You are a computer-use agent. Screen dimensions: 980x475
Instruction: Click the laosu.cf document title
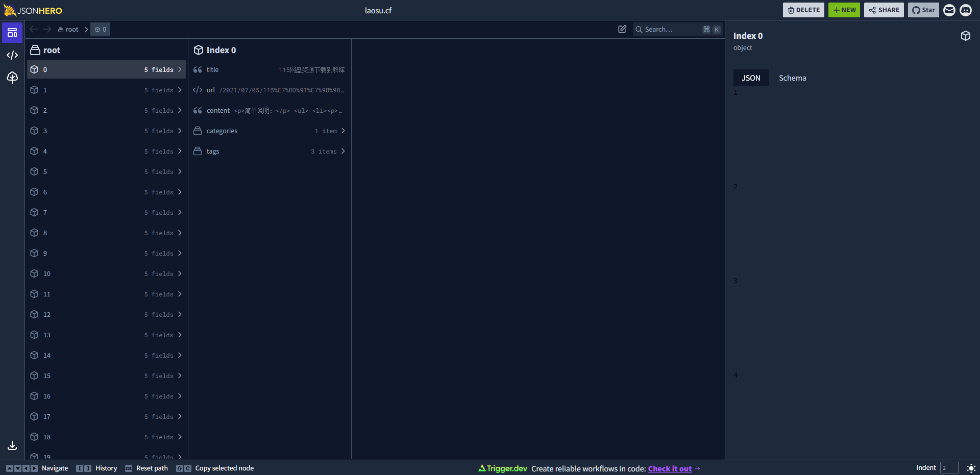pos(378,10)
